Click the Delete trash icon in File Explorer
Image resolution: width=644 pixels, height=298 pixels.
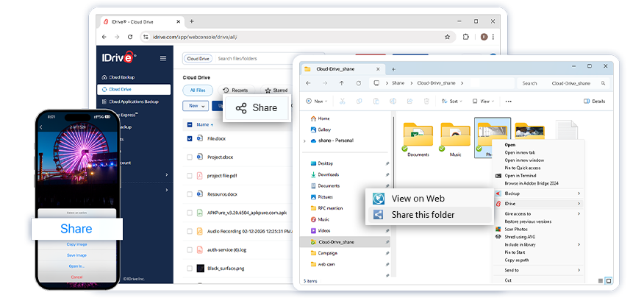click(x=426, y=101)
